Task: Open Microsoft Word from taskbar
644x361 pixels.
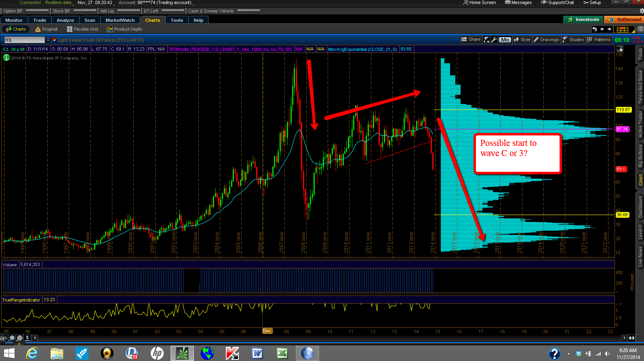Action: pyautogui.click(x=257, y=353)
